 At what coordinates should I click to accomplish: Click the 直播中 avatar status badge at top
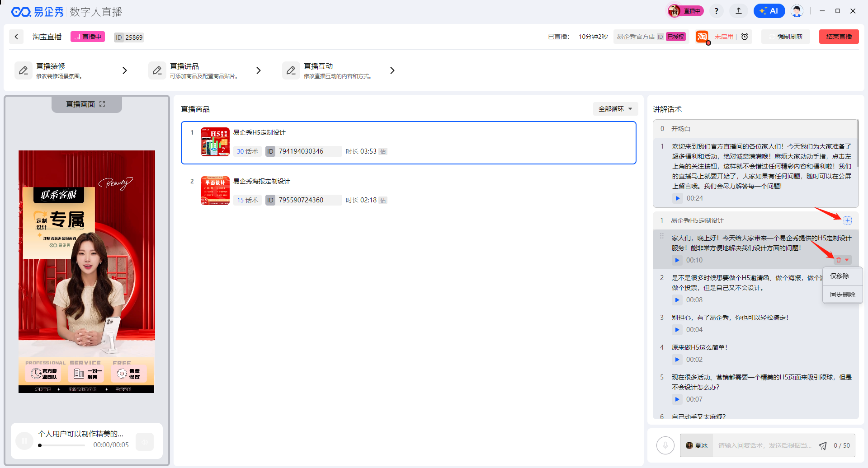tap(686, 11)
